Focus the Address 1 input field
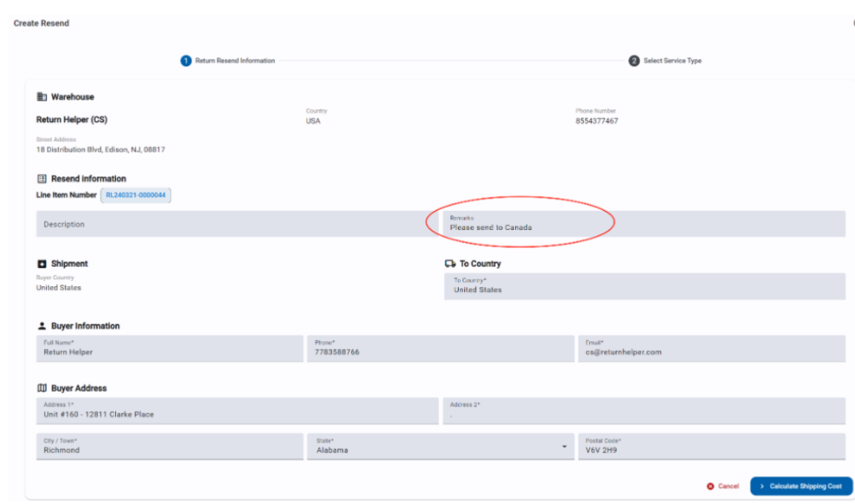The height and width of the screenshot is (504, 855). point(237,411)
